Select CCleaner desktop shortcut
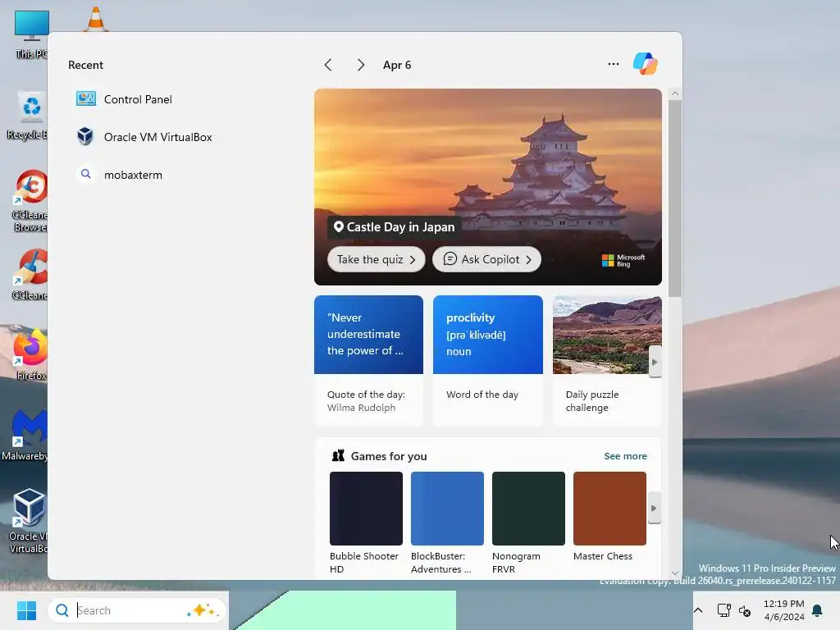 (30, 276)
